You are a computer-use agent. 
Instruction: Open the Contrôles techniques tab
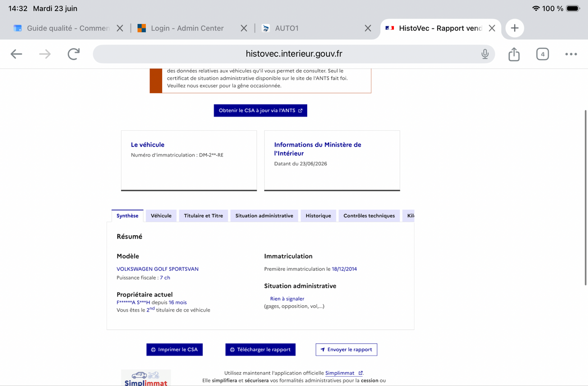pos(369,216)
